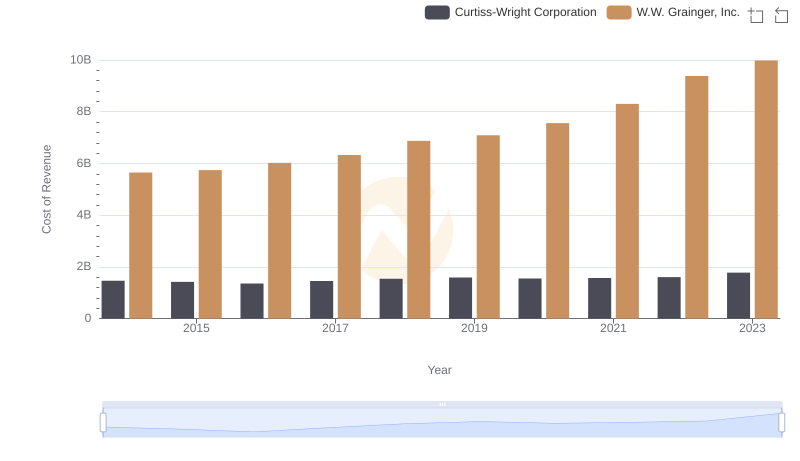Select the 2015 Curtiss-Wright bar
This screenshot has height=461, width=800.
coord(183,300)
